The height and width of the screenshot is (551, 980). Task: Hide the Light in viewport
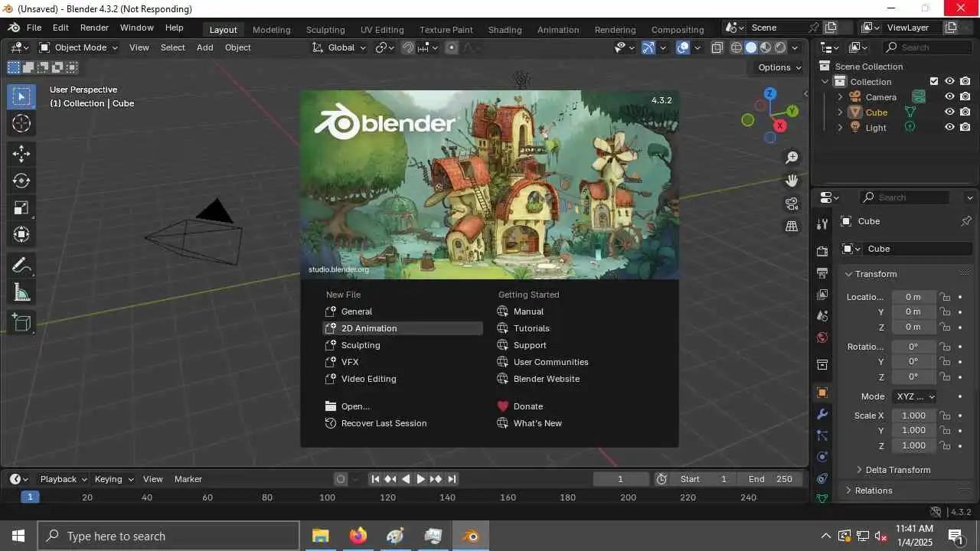(949, 127)
